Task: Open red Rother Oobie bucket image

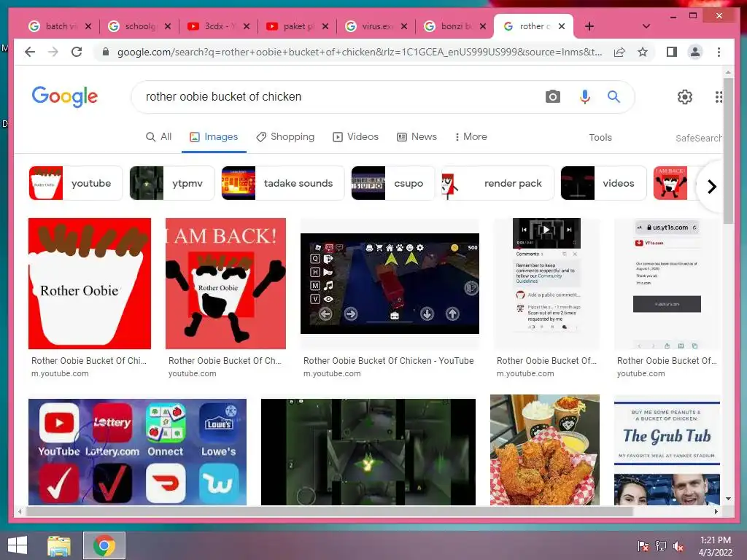Action: (x=90, y=284)
